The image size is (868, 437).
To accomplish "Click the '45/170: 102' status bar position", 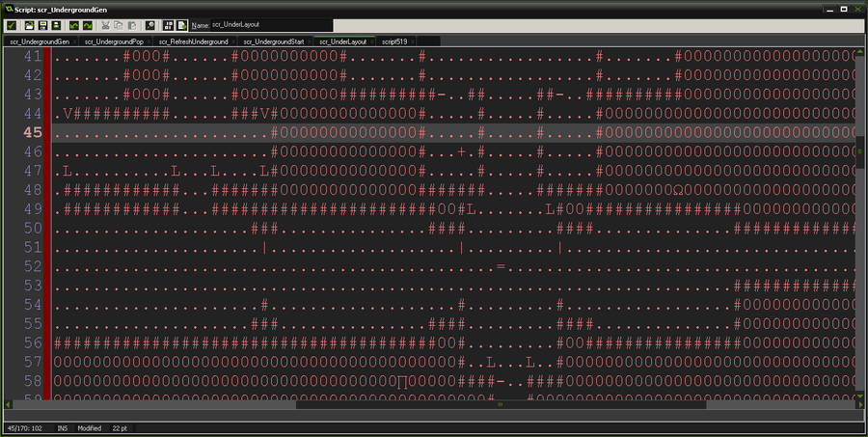I will coord(25,428).
